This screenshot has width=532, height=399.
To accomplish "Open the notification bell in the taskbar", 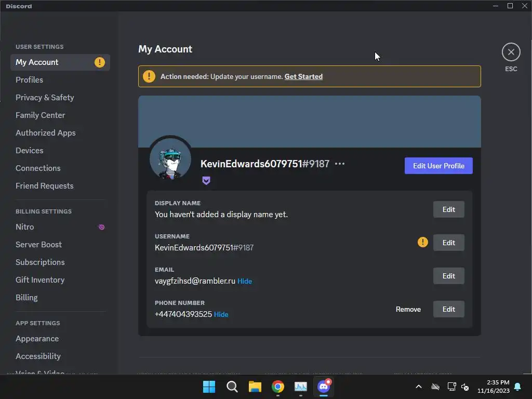I will (518, 387).
